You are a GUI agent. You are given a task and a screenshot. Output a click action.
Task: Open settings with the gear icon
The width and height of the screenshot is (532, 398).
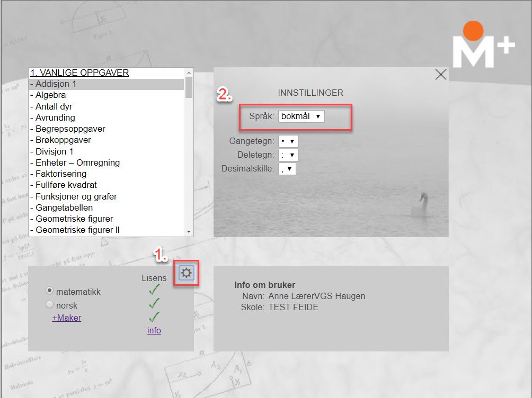pos(187,273)
